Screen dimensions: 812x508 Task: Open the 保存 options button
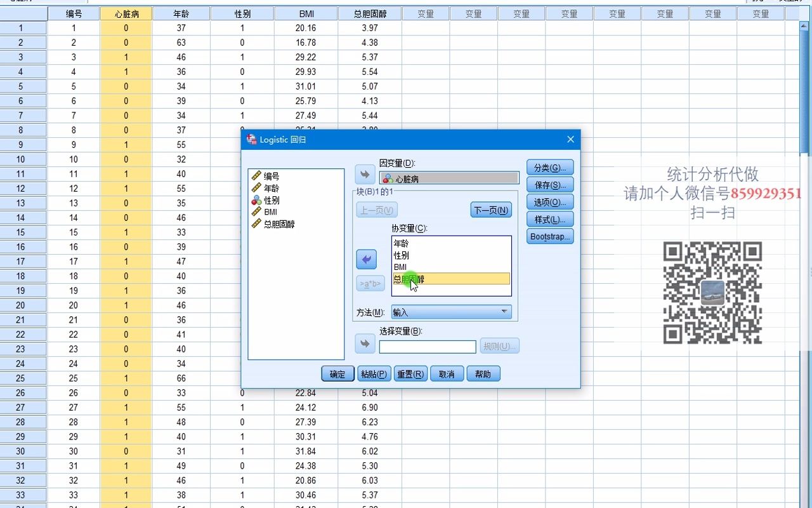pyautogui.click(x=550, y=185)
